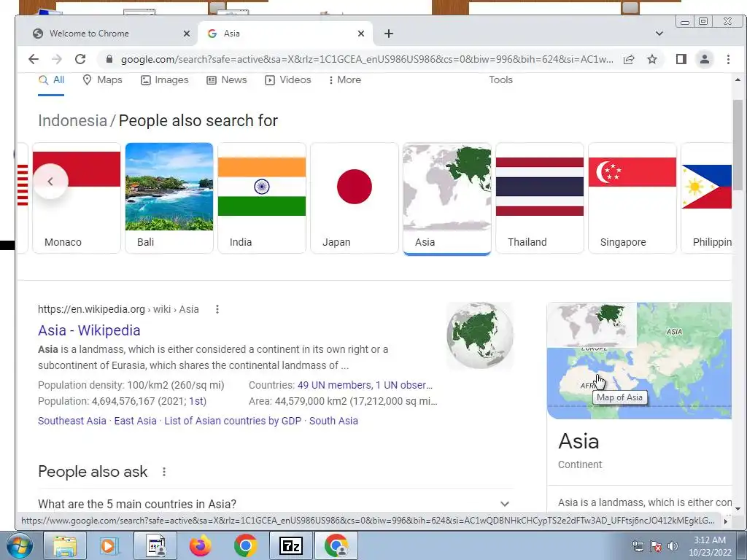747x560 pixels.
Task: Open Firefox from the taskbar
Action: coord(200,546)
